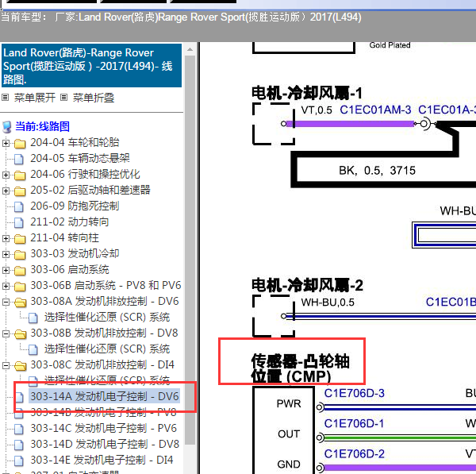Click the 205-02 后驱动轴和差速器 folder icon

pyautogui.click(x=20, y=191)
